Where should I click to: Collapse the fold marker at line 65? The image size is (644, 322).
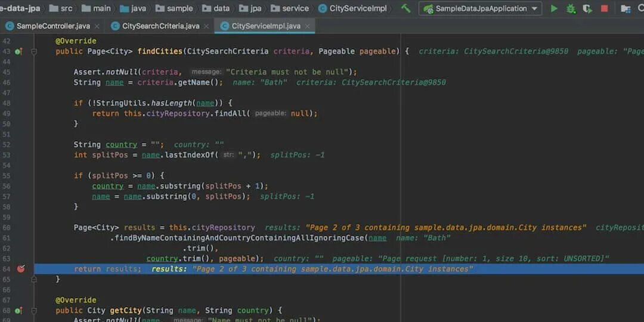coord(33,279)
